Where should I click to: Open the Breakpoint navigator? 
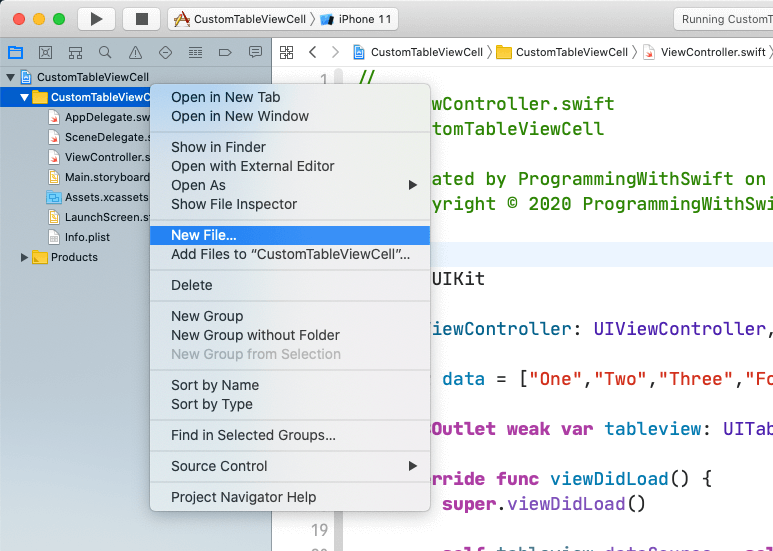tap(225, 52)
